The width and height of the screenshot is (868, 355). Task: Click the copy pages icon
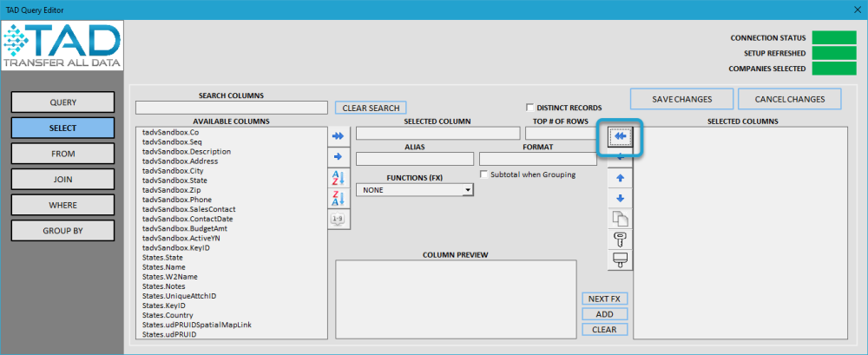pyautogui.click(x=620, y=219)
